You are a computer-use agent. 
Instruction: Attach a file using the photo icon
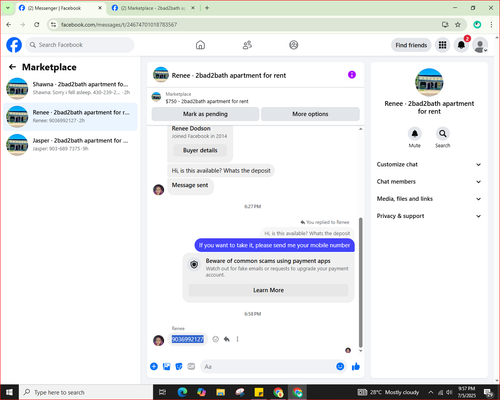point(166,367)
